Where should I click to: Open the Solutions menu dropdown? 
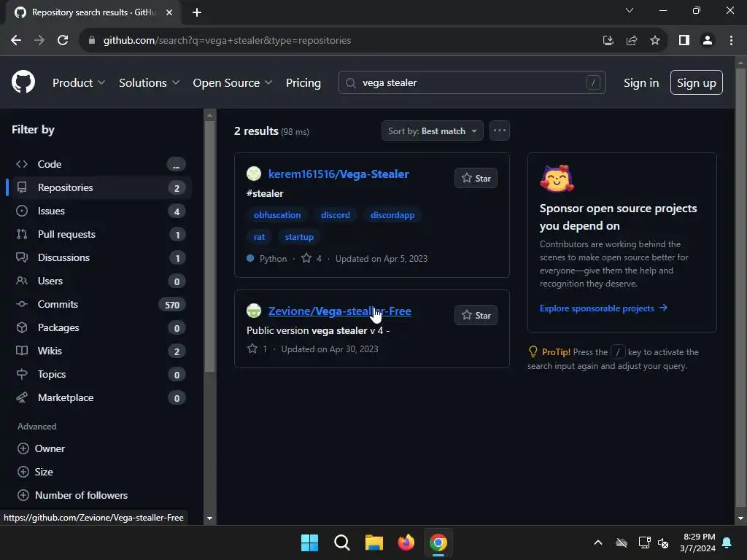point(149,83)
